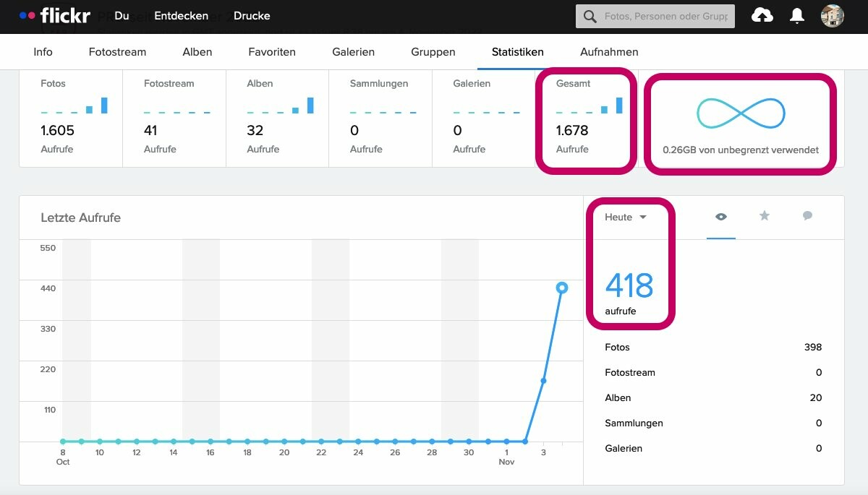Open the Favoriten tab

tap(272, 52)
